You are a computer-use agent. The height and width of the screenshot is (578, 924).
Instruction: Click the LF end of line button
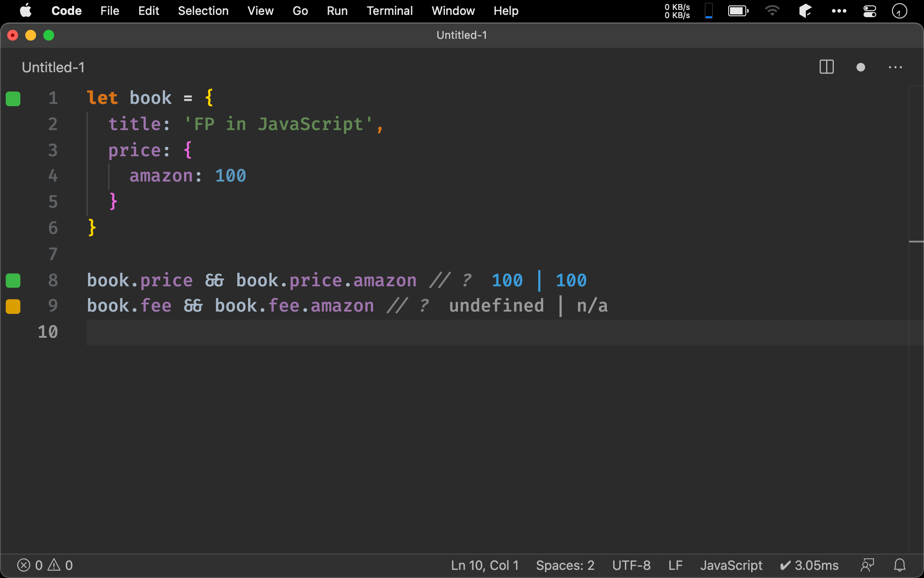675,565
